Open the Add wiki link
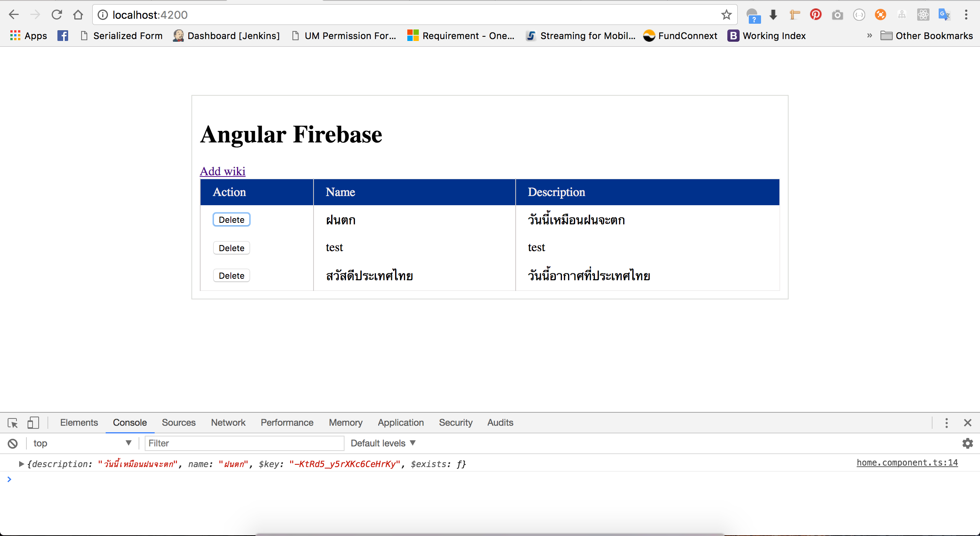The height and width of the screenshot is (536, 980). [x=222, y=171]
